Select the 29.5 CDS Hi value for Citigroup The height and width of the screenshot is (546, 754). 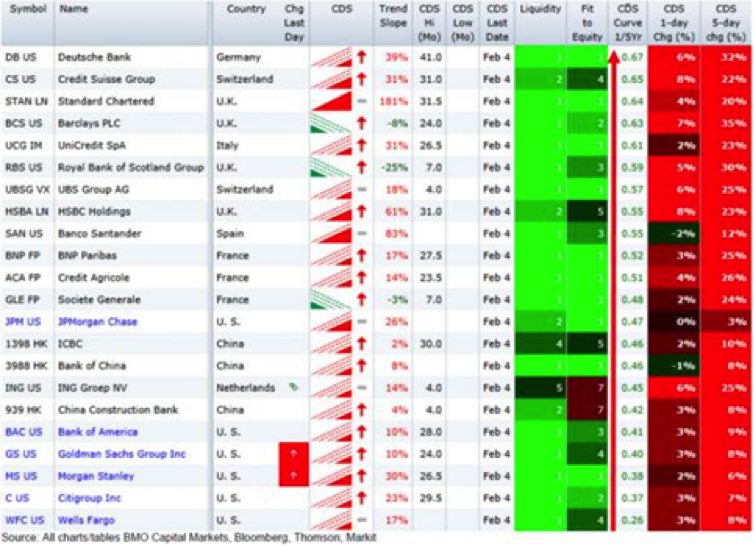tap(430, 498)
